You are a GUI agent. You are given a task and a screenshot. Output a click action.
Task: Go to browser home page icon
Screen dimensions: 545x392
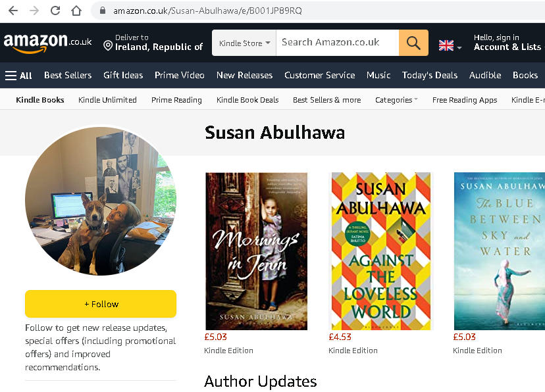click(x=76, y=11)
